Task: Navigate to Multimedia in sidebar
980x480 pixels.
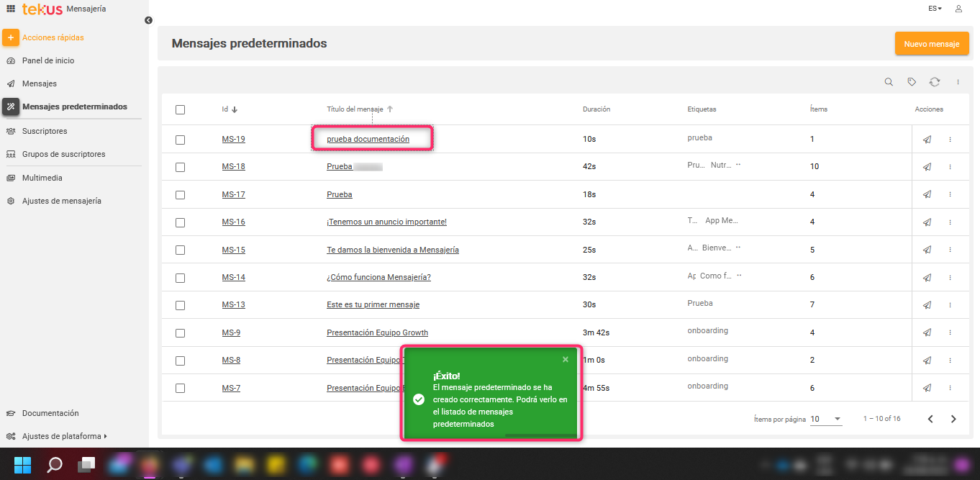Action: (x=42, y=178)
